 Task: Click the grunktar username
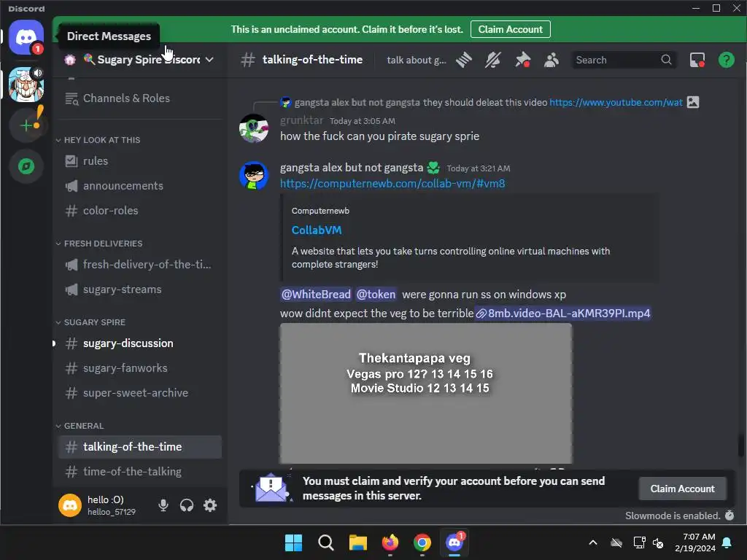pos(301,120)
